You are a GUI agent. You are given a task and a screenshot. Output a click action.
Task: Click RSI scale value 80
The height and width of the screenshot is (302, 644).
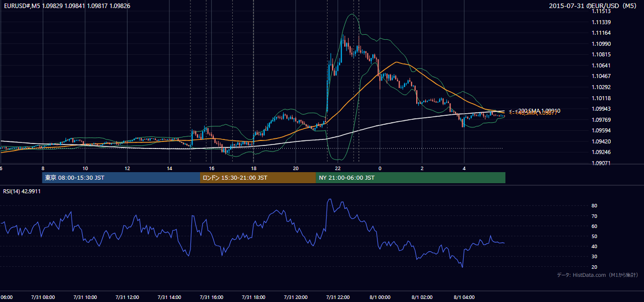(595, 206)
